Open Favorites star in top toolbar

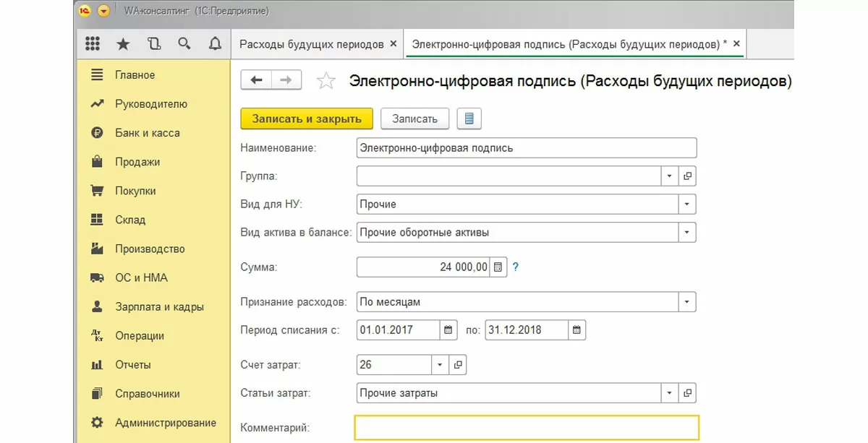[123, 44]
